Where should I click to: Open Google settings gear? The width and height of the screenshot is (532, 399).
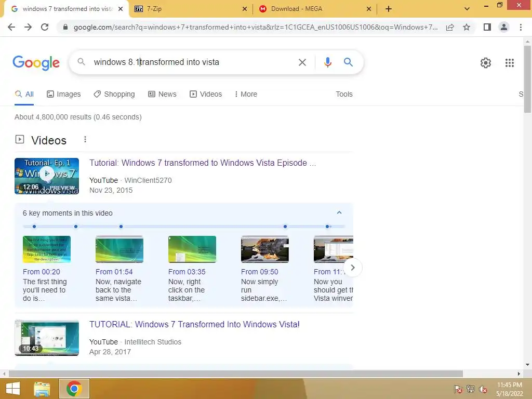[x=486, y=63]
